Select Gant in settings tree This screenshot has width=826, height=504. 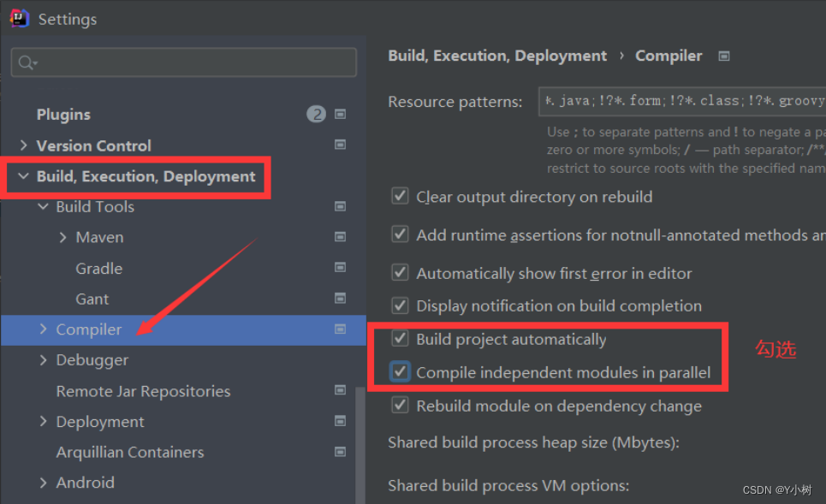pyautogui.click(x=92, y=299)
